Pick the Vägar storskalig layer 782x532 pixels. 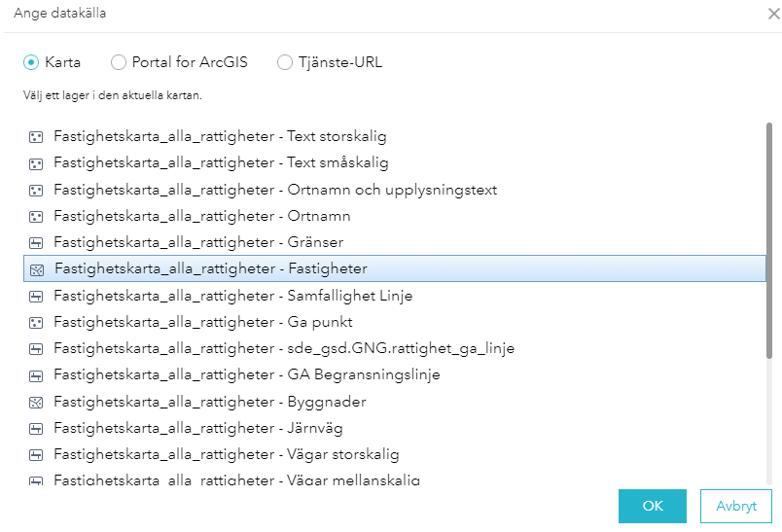(226, 454)
